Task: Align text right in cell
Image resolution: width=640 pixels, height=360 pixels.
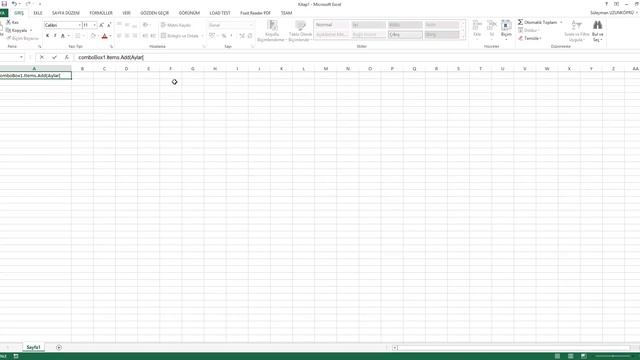Action: [x=135, y=36]
